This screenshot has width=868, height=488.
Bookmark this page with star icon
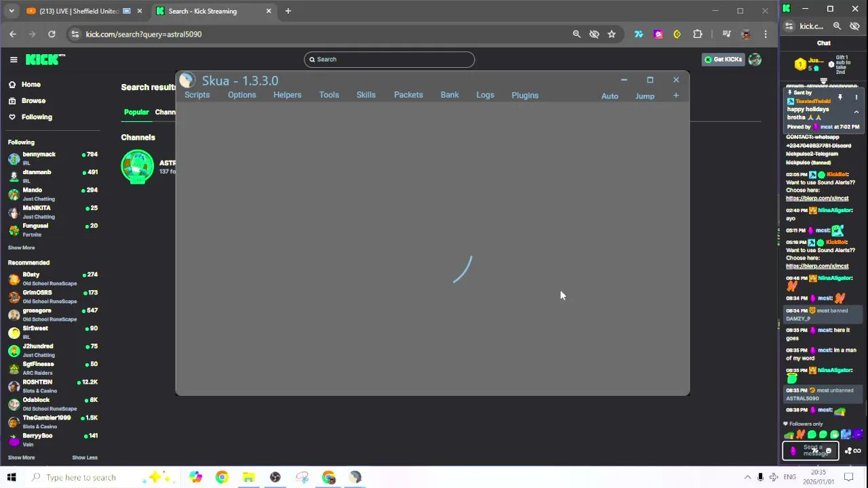click(612, 34)
